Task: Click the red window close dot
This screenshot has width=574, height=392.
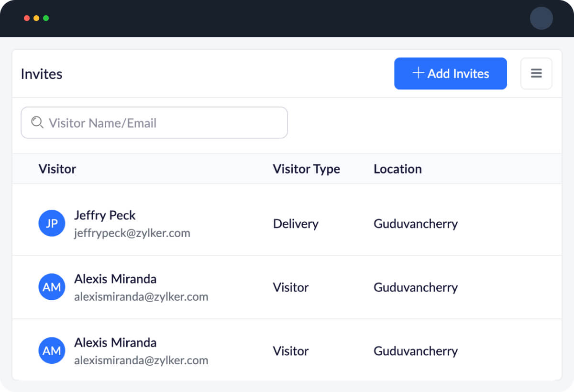Action: click(x=27, y=18)
